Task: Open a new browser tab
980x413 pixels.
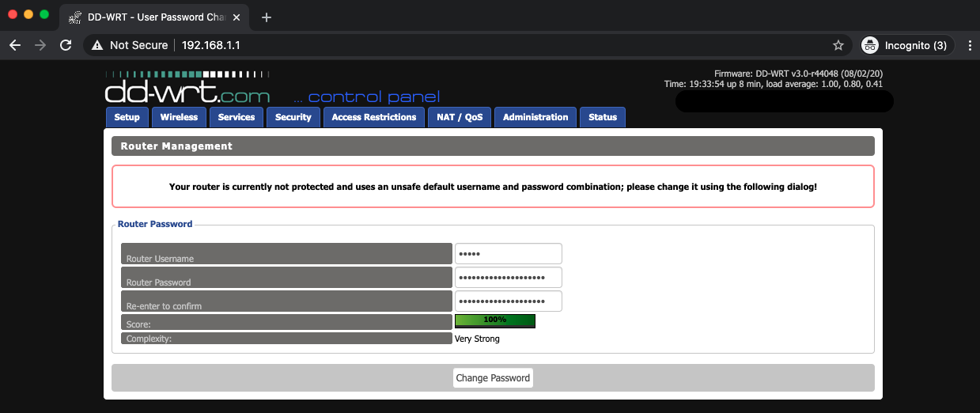Action: 267,17
